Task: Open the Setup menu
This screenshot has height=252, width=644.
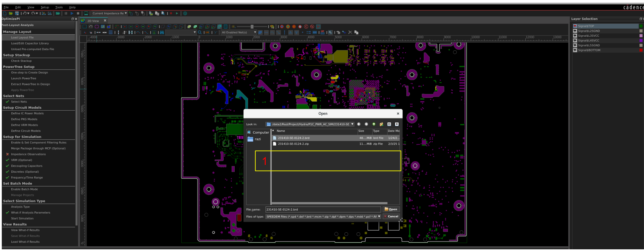Action: 45,7
